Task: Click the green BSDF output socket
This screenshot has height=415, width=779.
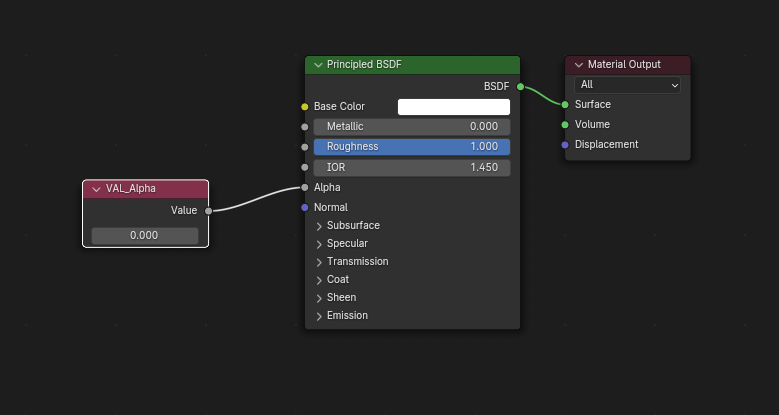Action: (520, 86)
